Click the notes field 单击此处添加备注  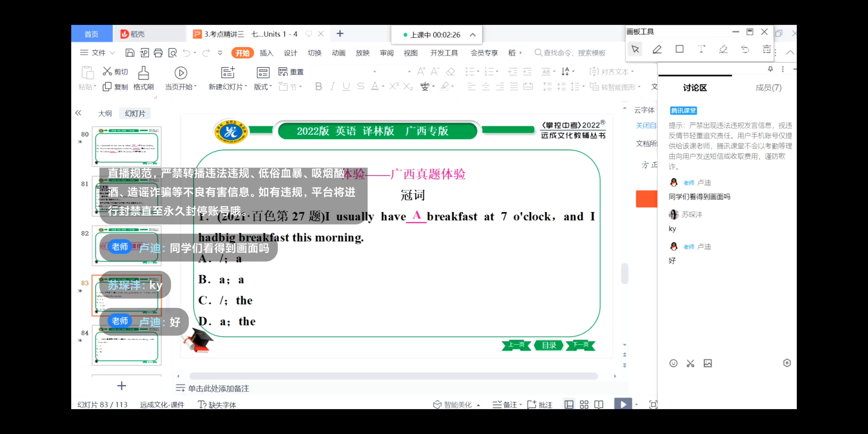pos(219,388)
